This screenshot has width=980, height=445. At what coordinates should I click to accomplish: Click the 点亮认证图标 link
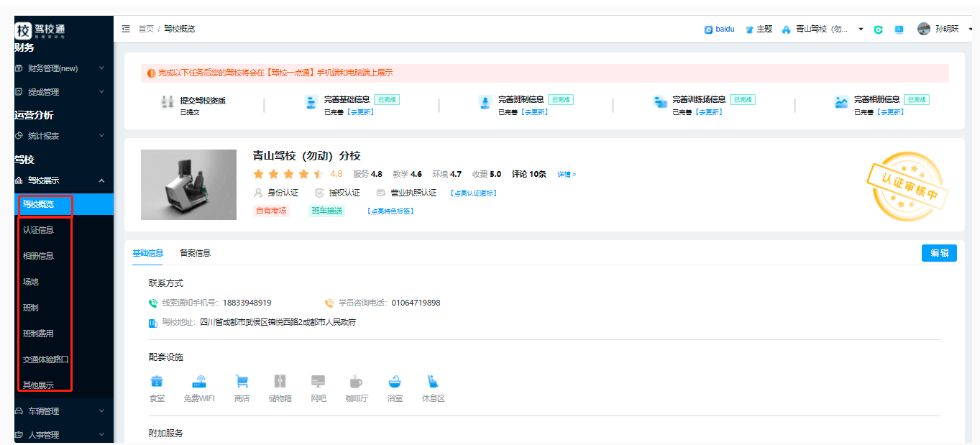(x=474, y=193)
